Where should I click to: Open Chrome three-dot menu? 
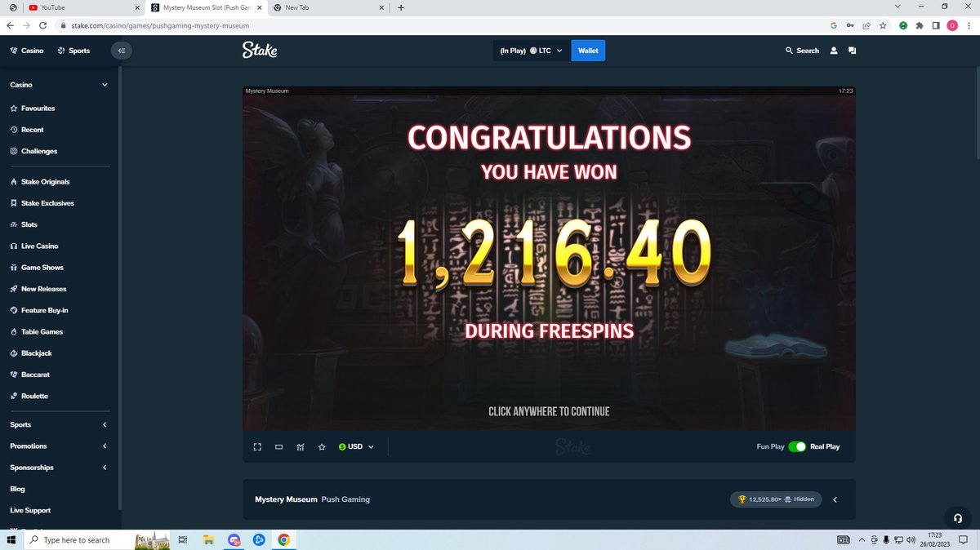969,25
